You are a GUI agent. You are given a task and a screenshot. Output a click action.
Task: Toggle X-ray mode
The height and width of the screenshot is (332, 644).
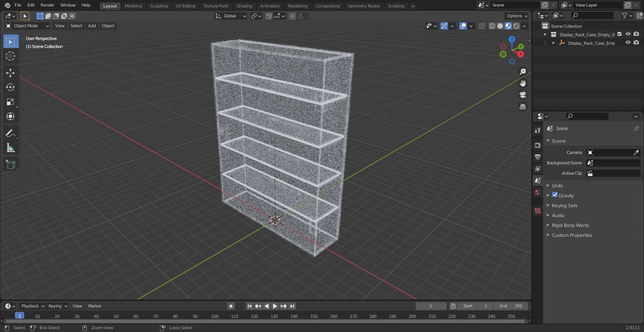481,26
